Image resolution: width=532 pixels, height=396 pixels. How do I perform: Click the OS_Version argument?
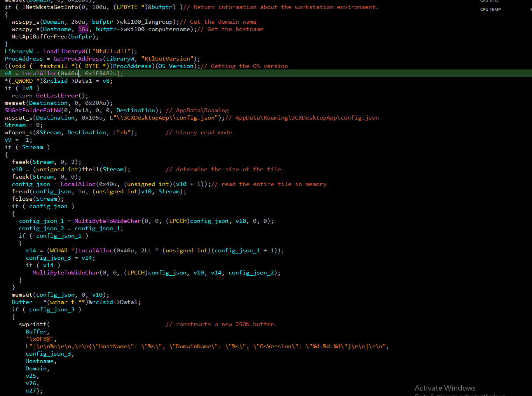[176, 66]
